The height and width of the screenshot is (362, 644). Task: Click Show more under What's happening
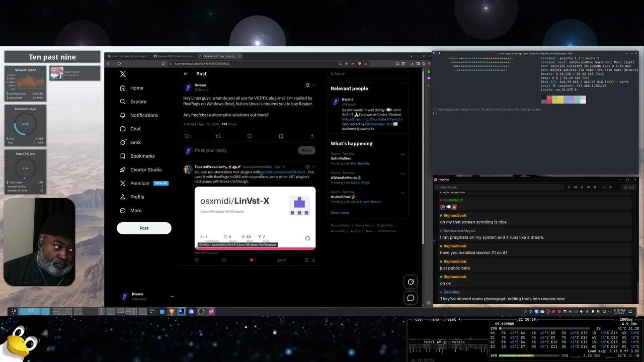(340, 213)
